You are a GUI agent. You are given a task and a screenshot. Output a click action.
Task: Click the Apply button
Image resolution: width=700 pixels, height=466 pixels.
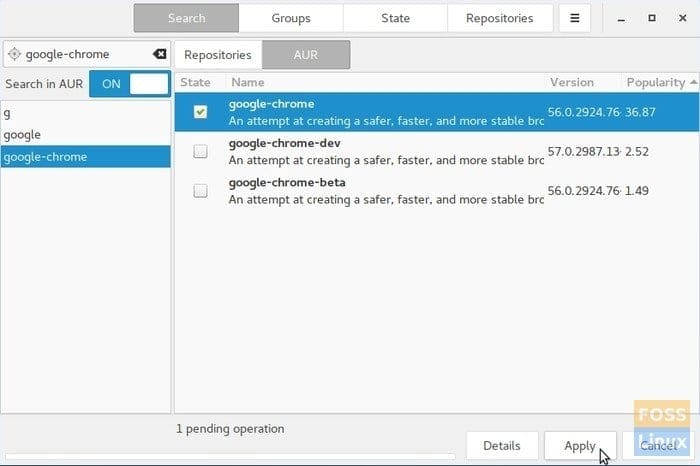pyautogui.click(x=580, y=445)
